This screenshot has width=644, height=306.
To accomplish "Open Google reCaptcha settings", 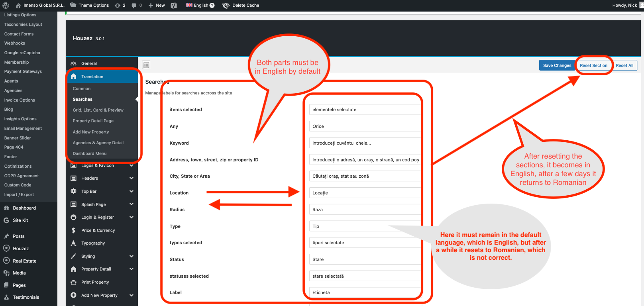I will tap(22, 53).
